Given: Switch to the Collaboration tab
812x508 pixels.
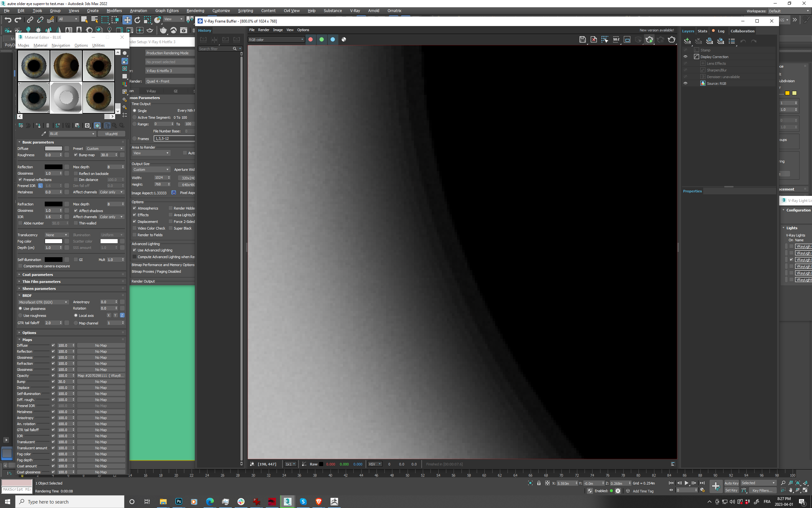Looking at the screenshot, I should pos(743,31).
